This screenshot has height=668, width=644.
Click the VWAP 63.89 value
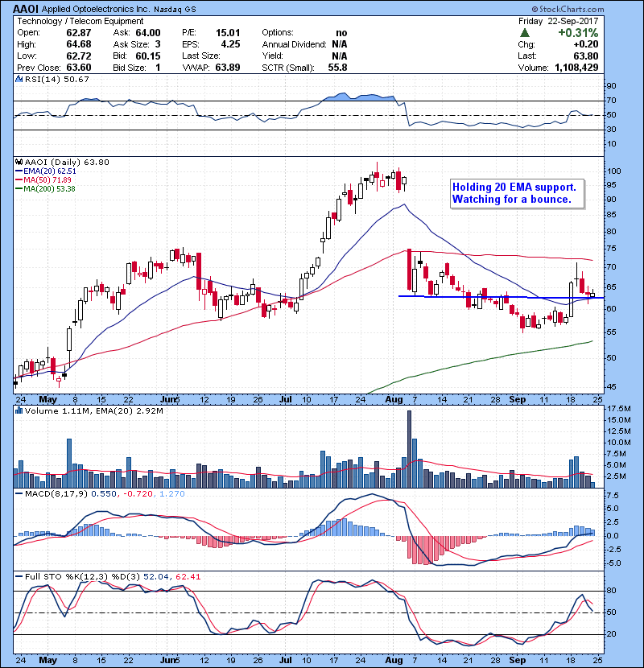coord(228,68)
